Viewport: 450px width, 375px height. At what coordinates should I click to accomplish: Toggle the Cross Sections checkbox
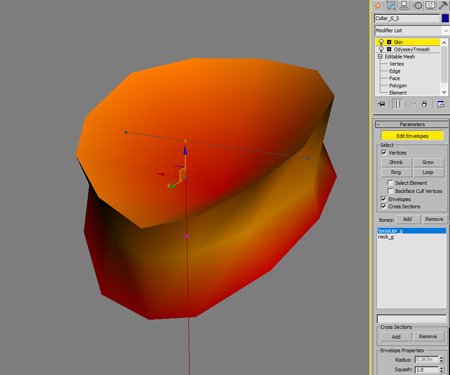coord(384,206)
